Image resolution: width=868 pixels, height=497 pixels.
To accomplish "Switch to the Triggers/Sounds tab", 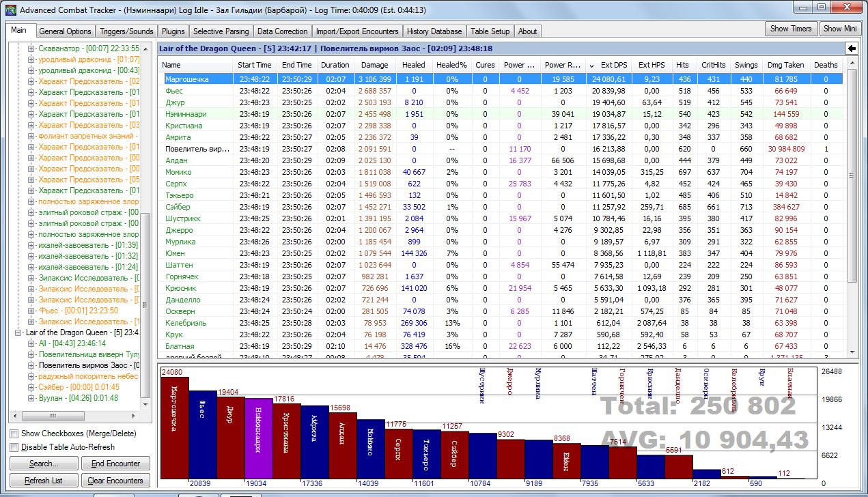I will [x=126, y=31].
